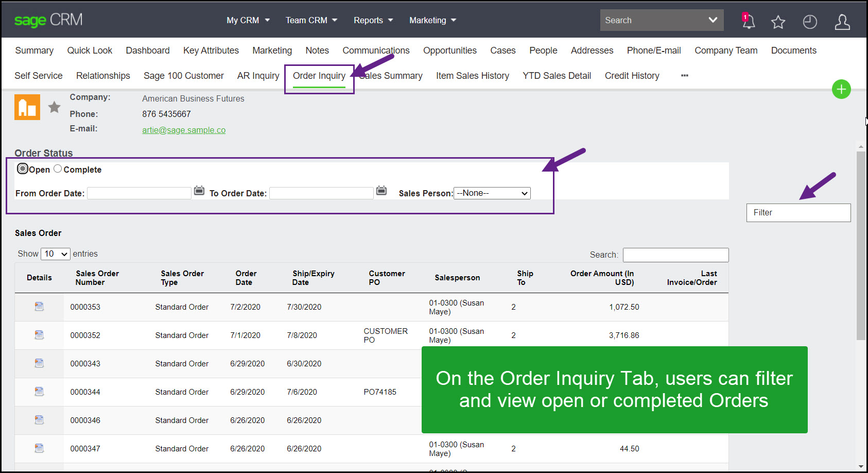Open the Item Sales History tab

tap(472, 75)
